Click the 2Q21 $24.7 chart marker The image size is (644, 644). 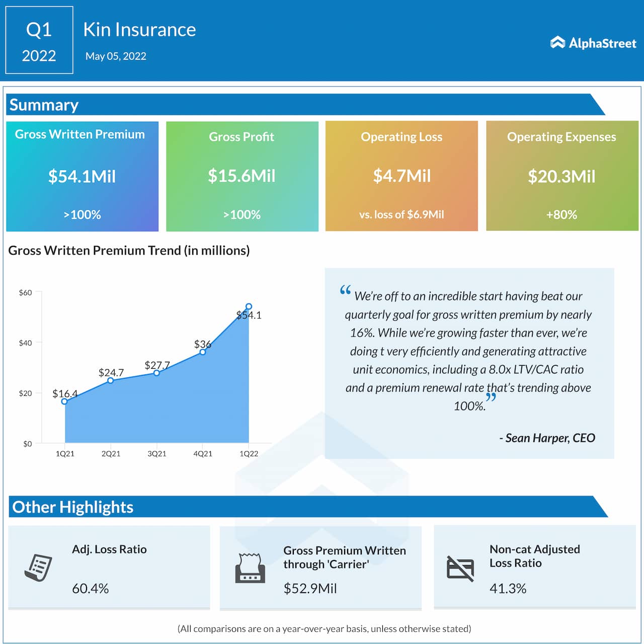[111, 381]
